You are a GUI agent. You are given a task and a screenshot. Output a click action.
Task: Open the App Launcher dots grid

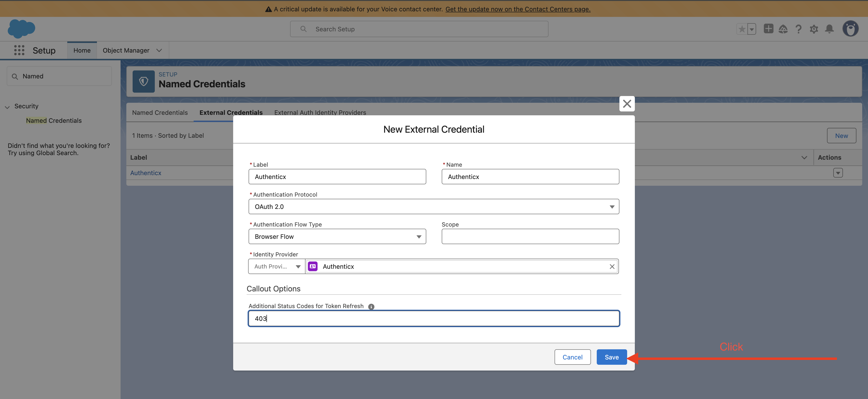click(19, 50)
